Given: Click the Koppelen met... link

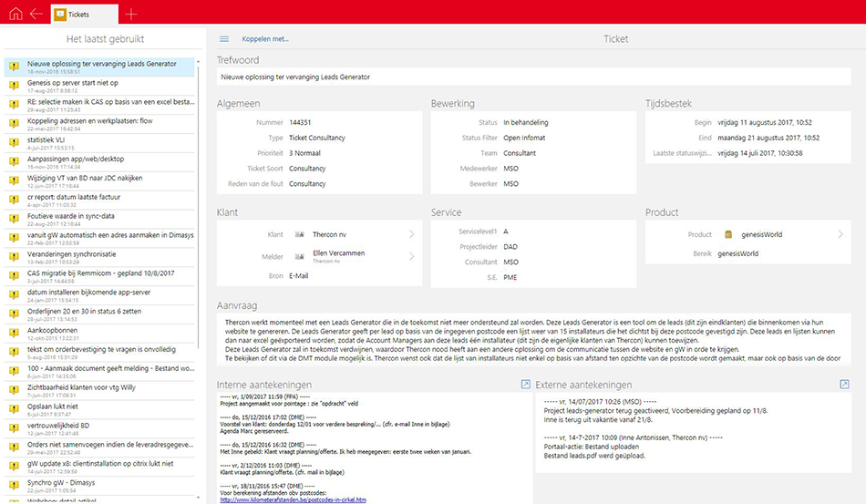Looking at the screenshot, I should click(x=265, y=39).
